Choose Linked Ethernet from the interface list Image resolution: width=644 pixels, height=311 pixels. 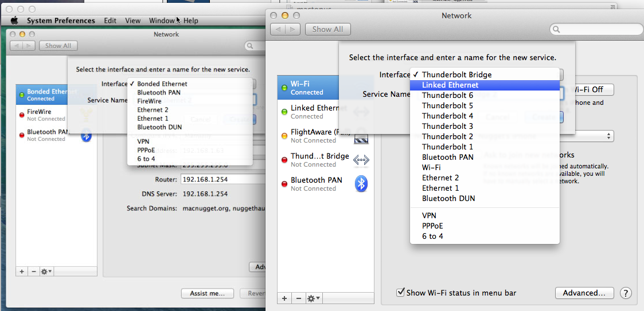click(x=485, y=85)
